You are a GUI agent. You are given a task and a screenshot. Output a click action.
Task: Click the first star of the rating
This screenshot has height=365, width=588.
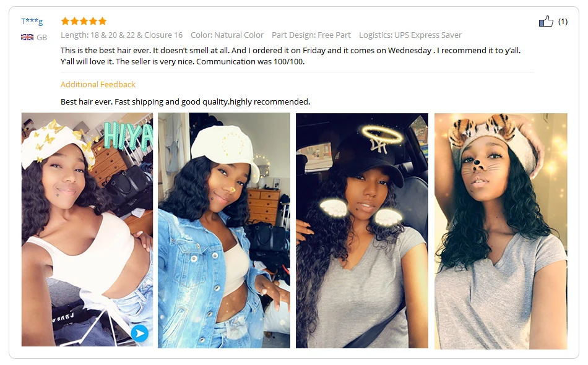[65, 21]
